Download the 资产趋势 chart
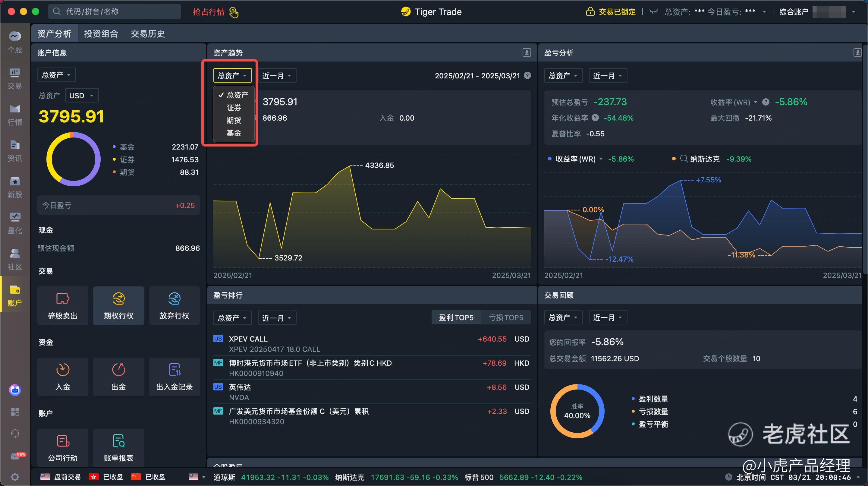868x486 pixels. (x=527, y=52)
